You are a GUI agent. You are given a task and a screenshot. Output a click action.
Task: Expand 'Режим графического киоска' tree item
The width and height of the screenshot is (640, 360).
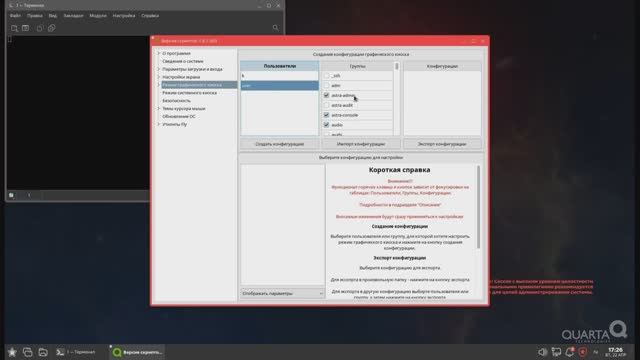[159, 85]
